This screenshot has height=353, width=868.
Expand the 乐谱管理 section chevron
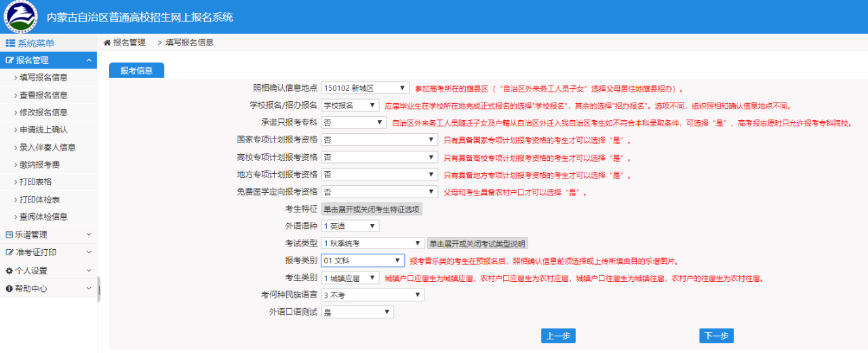coord(89,235)
